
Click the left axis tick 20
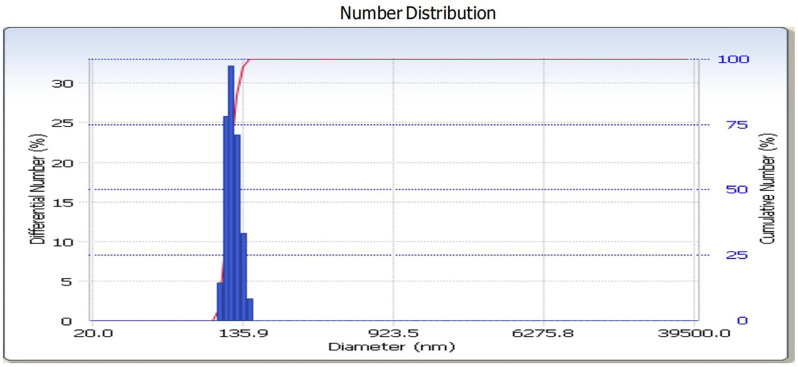(x=64, y=163)
